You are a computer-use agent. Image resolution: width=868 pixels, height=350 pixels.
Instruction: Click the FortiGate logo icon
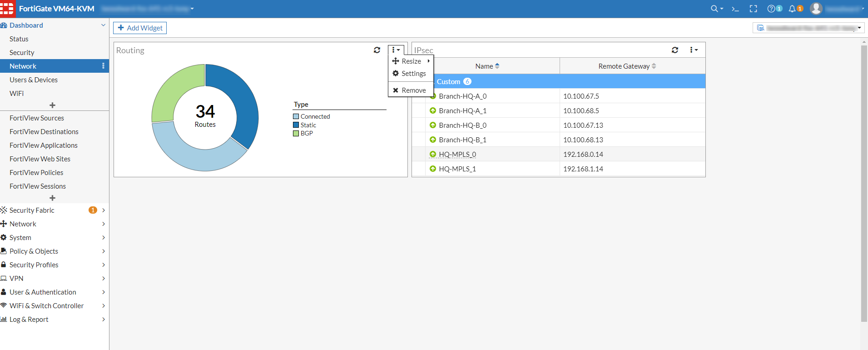[7, 9]
